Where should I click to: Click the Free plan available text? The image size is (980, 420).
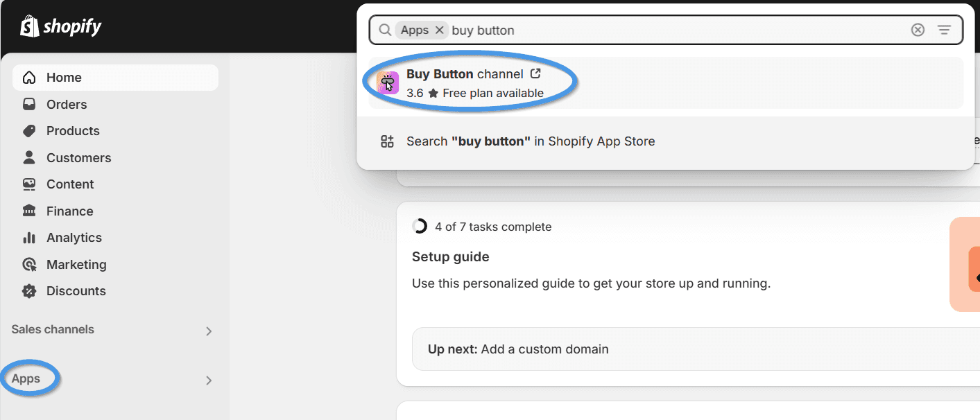click(x=493, y=93)
